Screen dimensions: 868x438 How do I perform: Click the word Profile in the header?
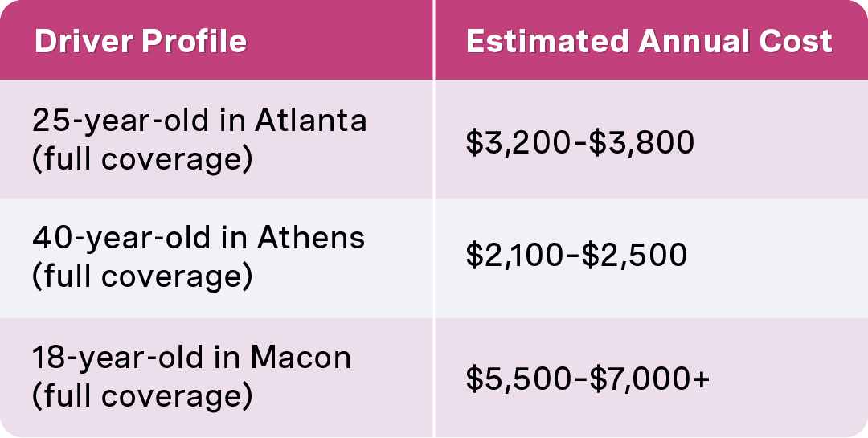pos(194,42)
